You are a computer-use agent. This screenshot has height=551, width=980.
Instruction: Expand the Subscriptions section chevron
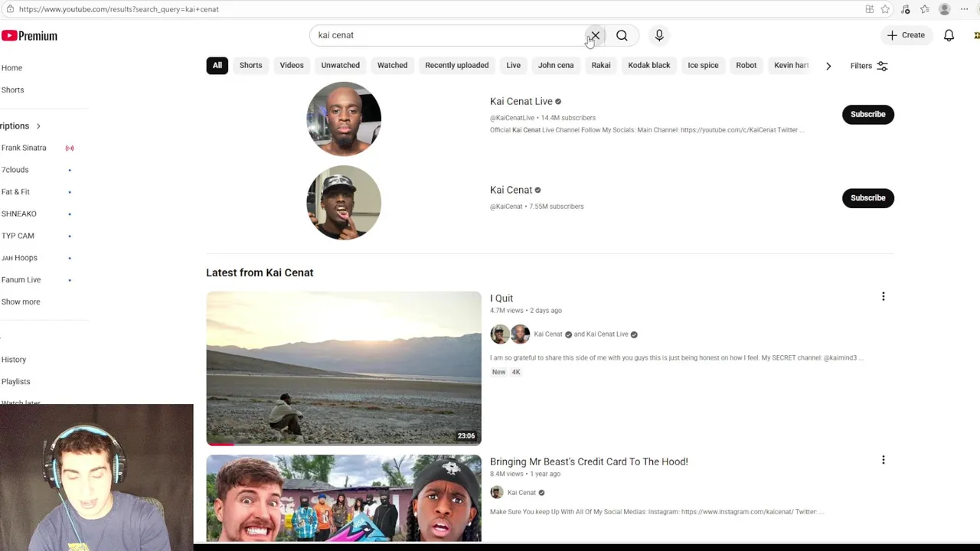[x=38, y=126]
